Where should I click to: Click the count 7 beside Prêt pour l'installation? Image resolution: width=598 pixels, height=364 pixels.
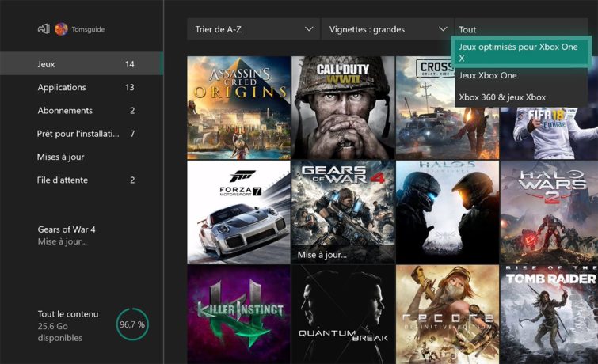coord(132,134)
